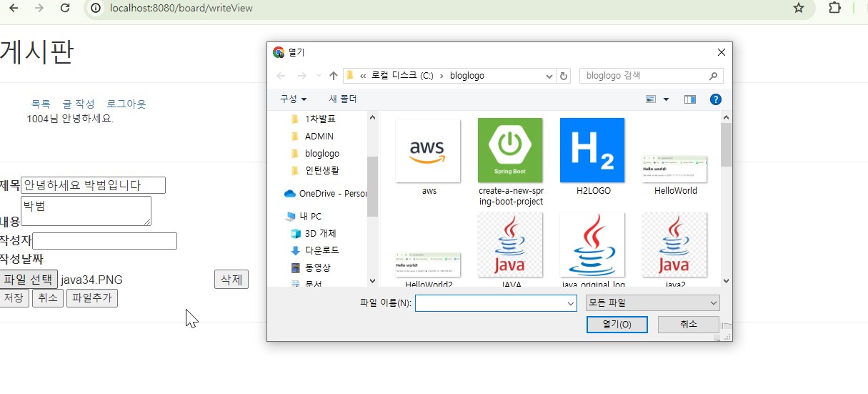Viewport: 868px width, 394px height.
Task: Expand the address bar path history dropdown
Action: [549, 76]
